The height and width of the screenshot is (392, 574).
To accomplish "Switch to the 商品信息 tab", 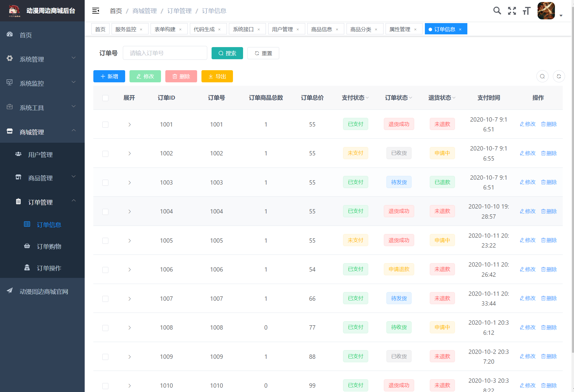I will [x=321, y=29].
